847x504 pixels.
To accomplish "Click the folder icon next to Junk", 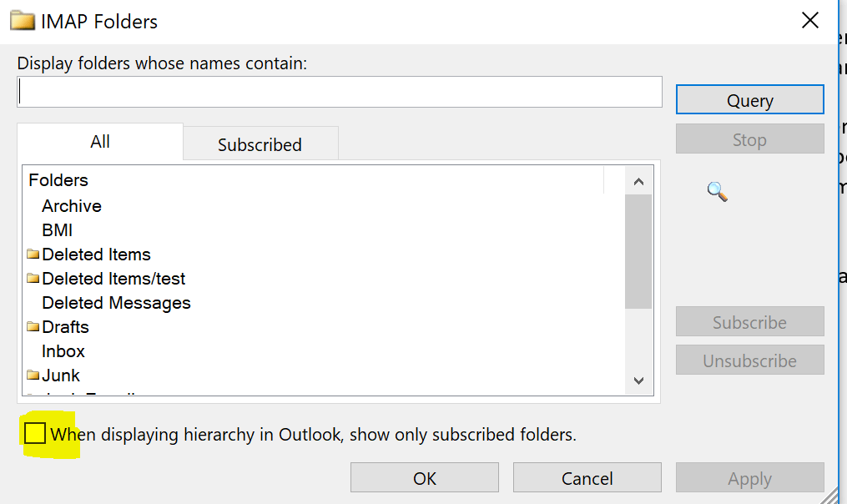I will click(33, 375).
